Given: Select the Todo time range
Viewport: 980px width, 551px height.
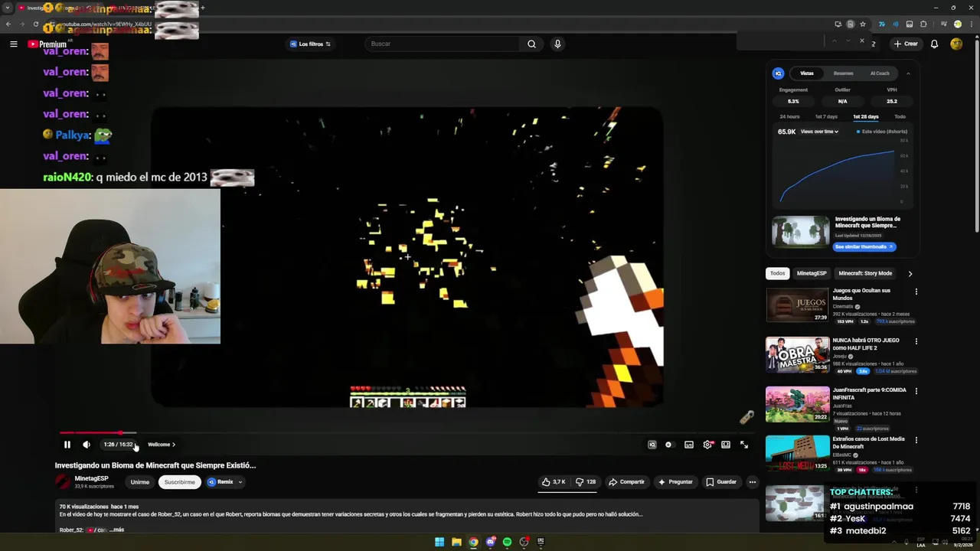Looking at the screenshot, I should tap(900, 117).
